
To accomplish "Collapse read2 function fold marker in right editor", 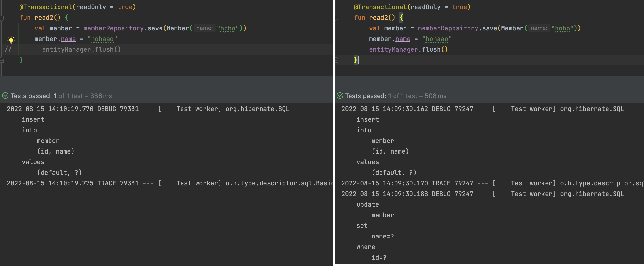I will 336,18.
